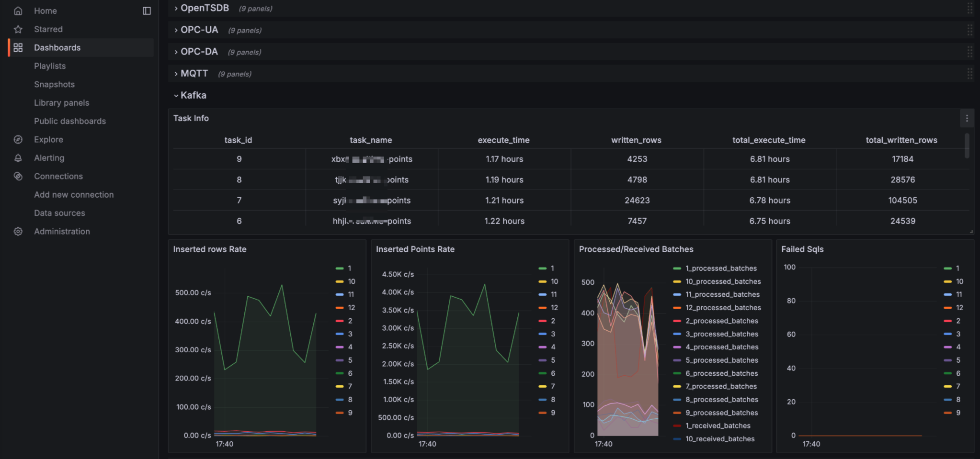Open Data sources in the sidebar

[59, 213]
